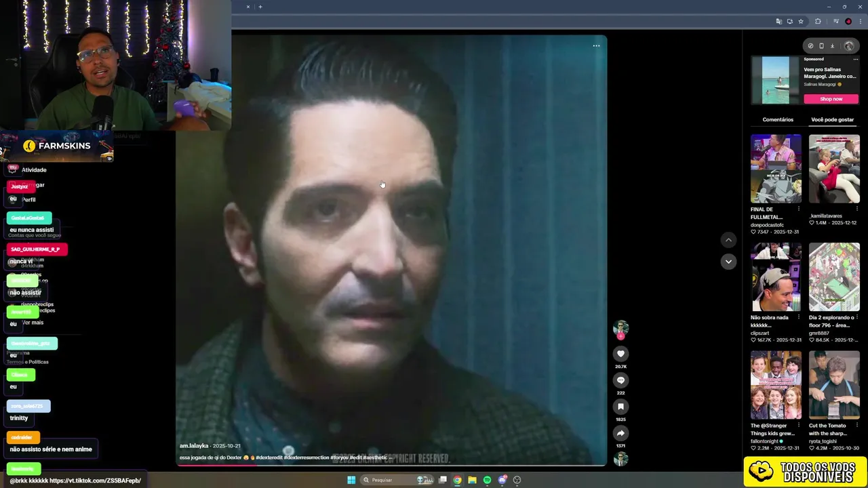Click the phone icon in the floating toolbar
Image resolution: width=868 pixels, height=488 pixels.
pos(821,46)
